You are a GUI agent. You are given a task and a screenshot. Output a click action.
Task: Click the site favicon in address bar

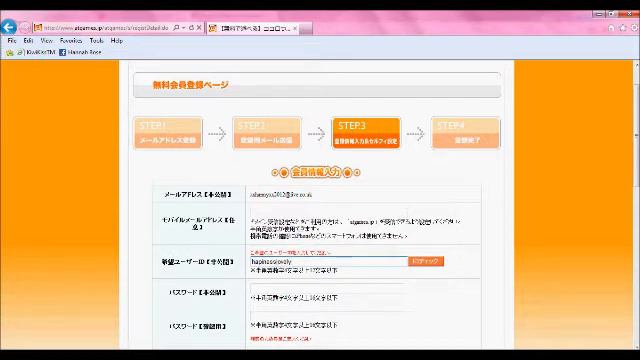(38, 28)
